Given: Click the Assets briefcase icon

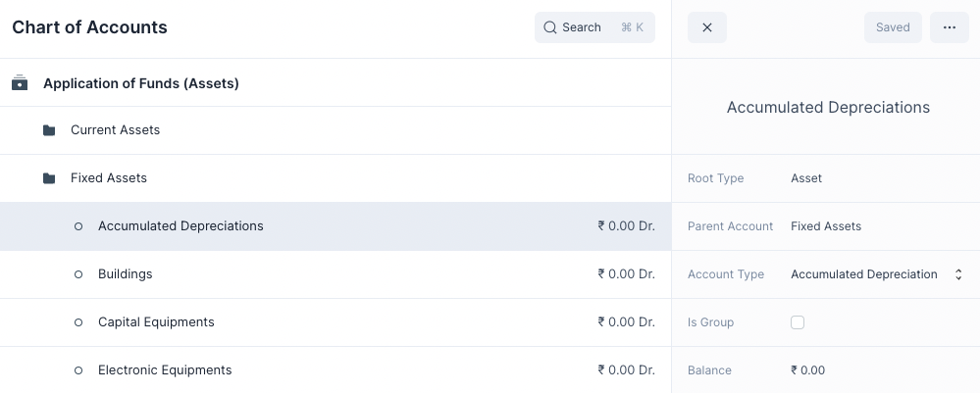Looking at the screenshot, I should [20, 83].
